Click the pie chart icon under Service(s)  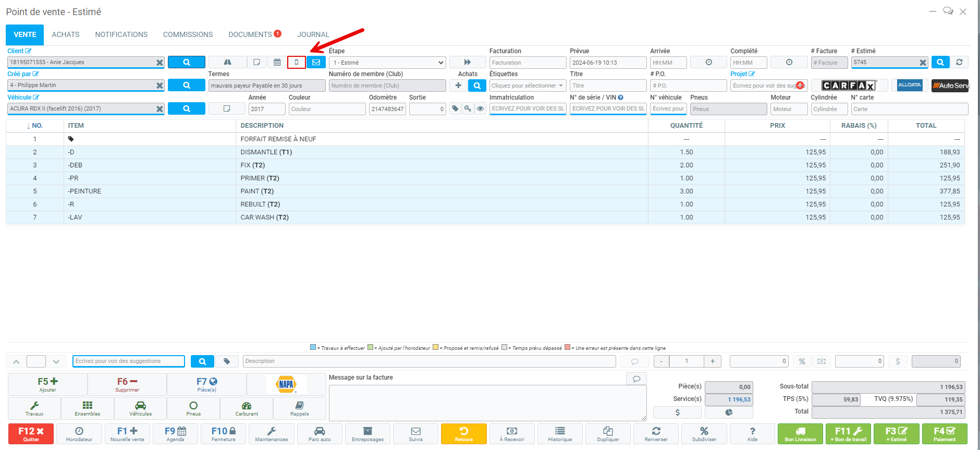728,412
